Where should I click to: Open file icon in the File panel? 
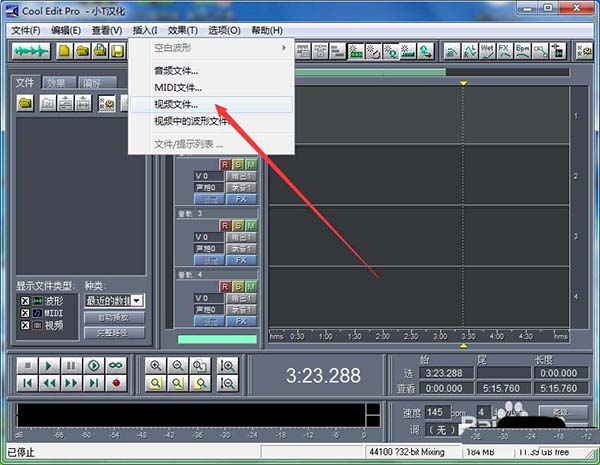pyautogui.click(x=26, y=103)
